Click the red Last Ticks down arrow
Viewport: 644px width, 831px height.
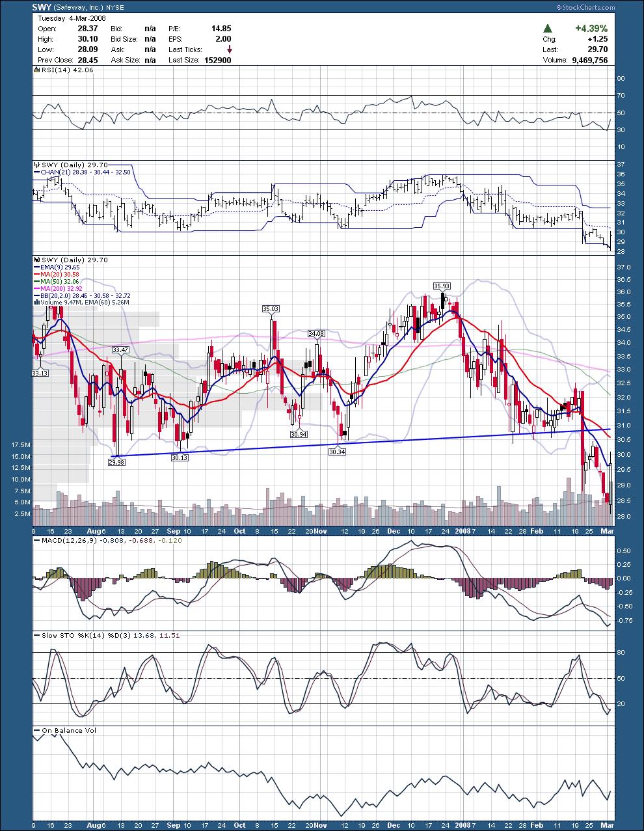pyautogui.click(x=229, y=49)
